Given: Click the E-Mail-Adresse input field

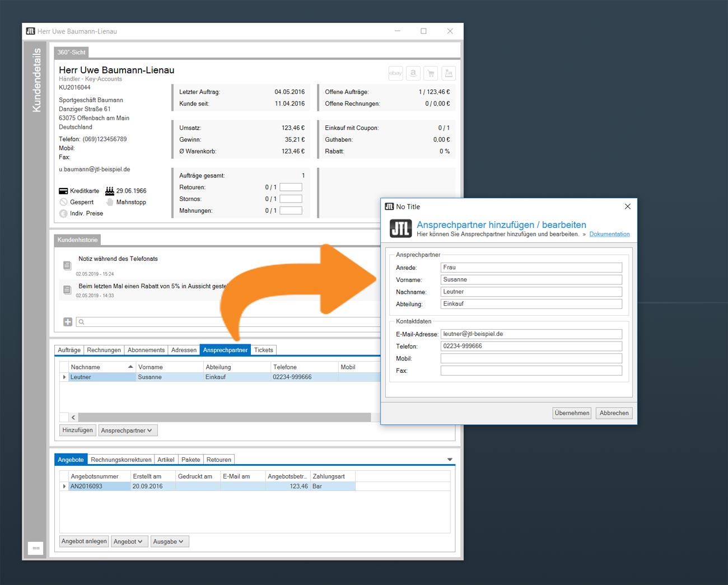Looking at the screenshot, I should pos(531,334).
